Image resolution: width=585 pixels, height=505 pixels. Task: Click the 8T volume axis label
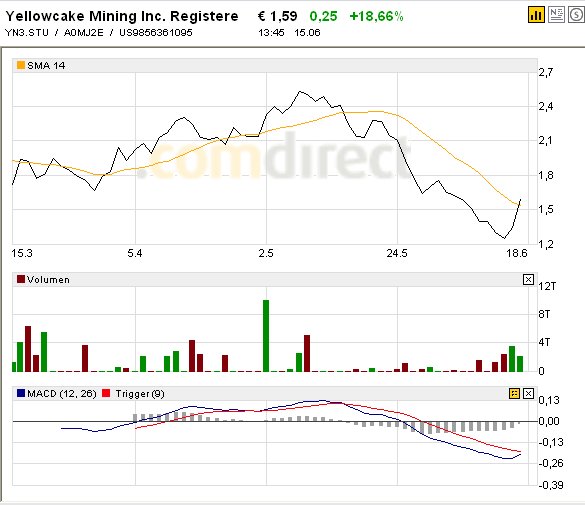pyautogui.click(x=544, y=314)
